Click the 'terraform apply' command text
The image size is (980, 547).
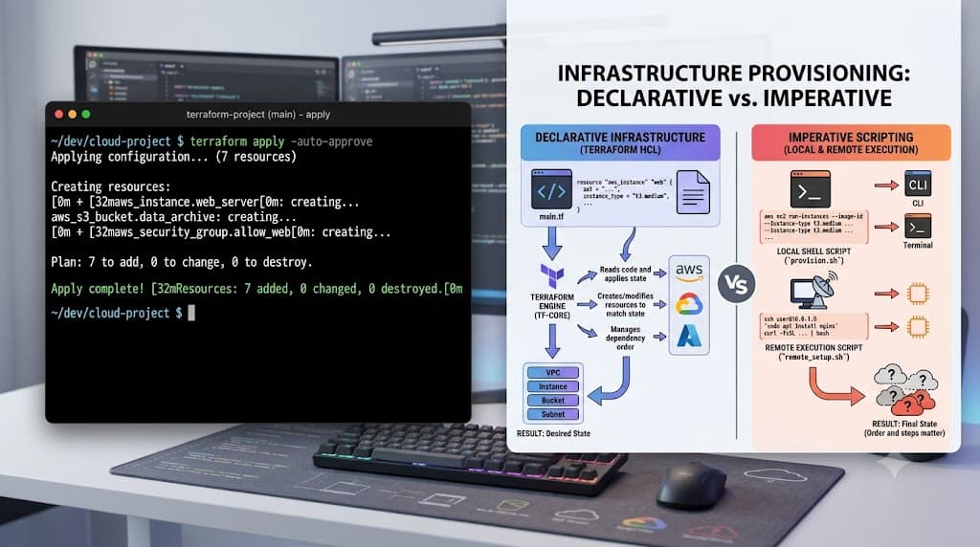coord(237,142)
